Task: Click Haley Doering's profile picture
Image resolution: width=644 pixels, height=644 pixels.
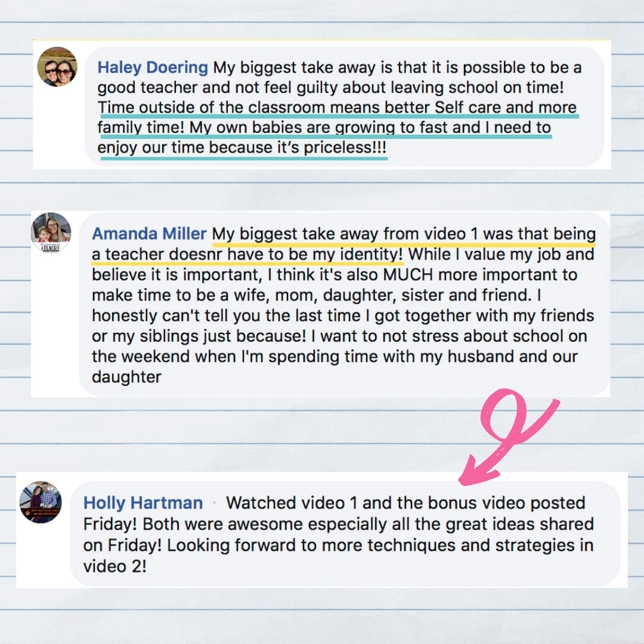Action: pyautogui.click(x=57, y=67)
